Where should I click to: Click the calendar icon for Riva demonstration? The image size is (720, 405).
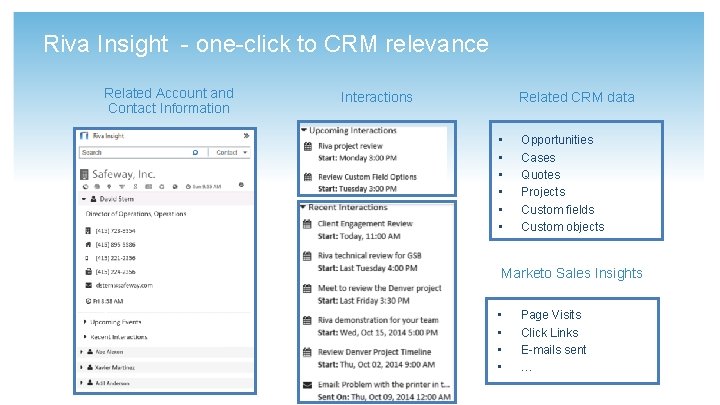pyautogui.click(x=307, y=321)
